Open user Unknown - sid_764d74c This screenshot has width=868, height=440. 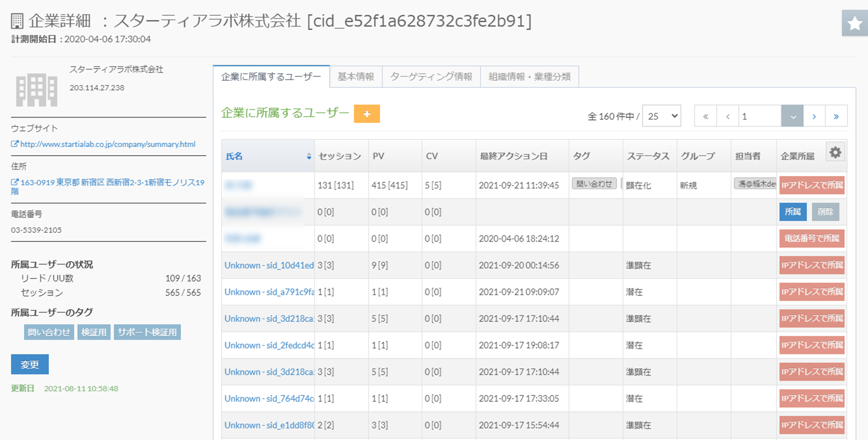269,398
